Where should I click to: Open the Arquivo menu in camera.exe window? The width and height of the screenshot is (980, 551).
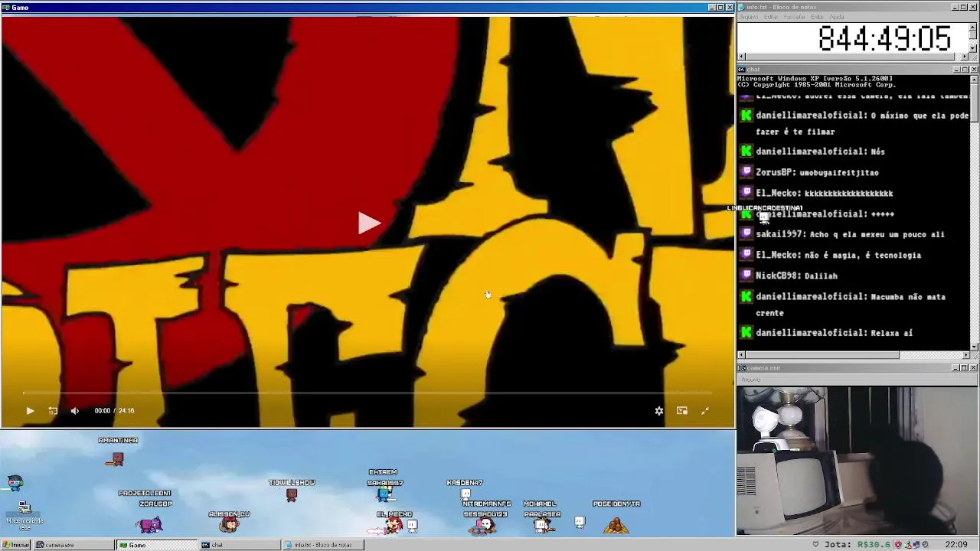pyautogui.click(x=750, y=380)
